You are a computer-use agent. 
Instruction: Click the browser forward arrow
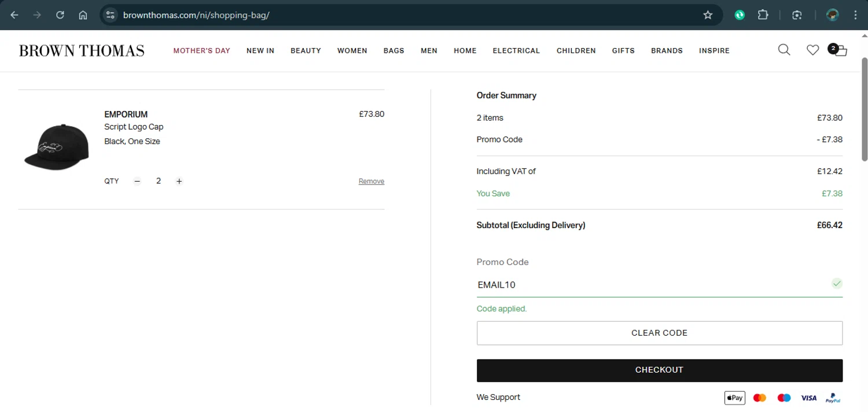[x=37, y=15]
